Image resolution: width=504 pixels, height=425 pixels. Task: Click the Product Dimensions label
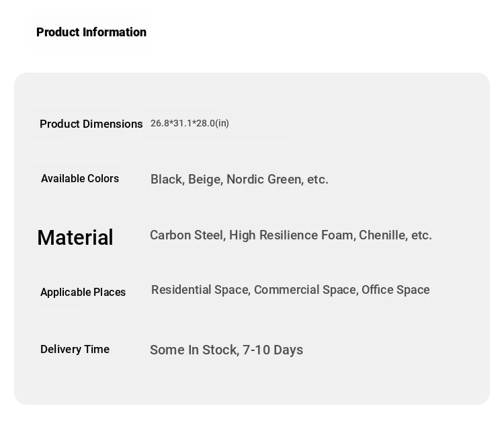click(x=91, y=124)
